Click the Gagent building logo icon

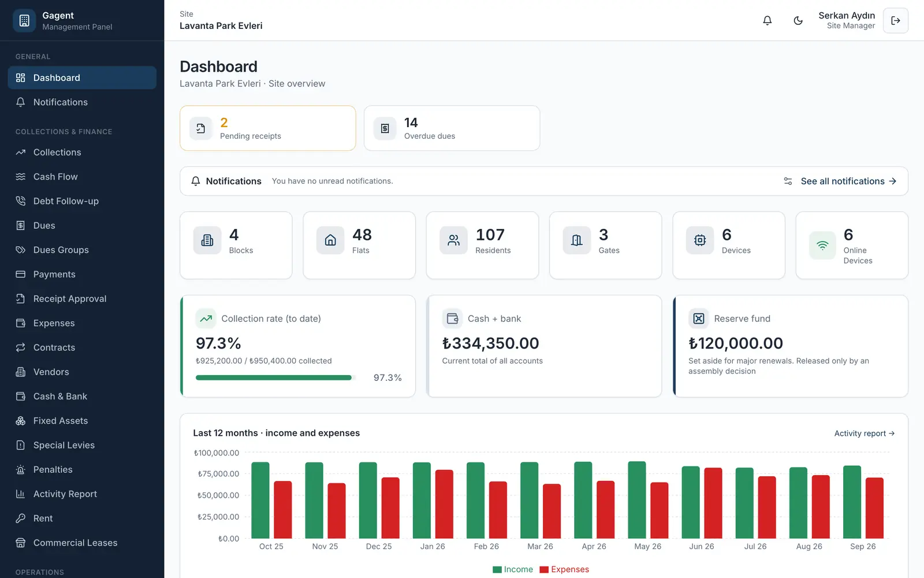pos(24,21)
